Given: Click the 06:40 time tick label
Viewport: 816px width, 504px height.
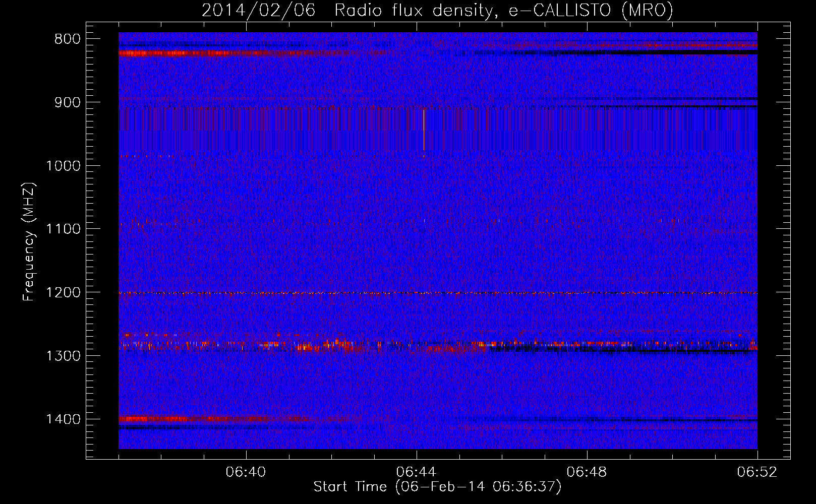Looking at the screenshot, I should (246, 472).
